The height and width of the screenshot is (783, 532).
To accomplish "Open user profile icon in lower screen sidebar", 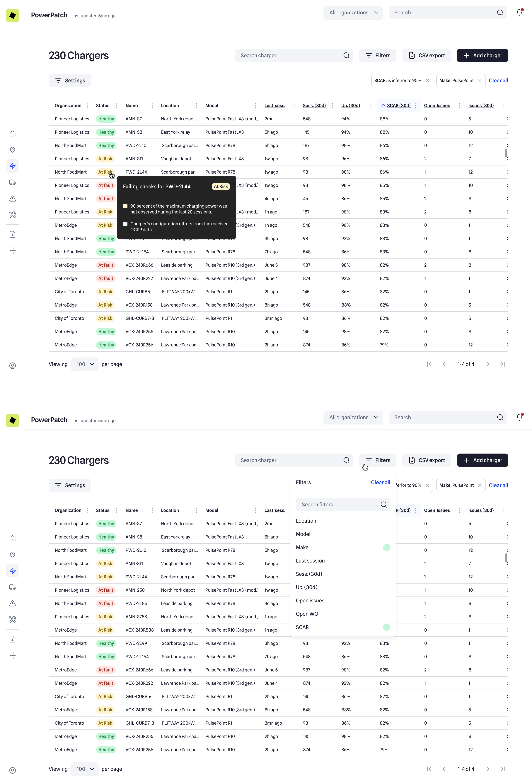I will pos(12,770).
